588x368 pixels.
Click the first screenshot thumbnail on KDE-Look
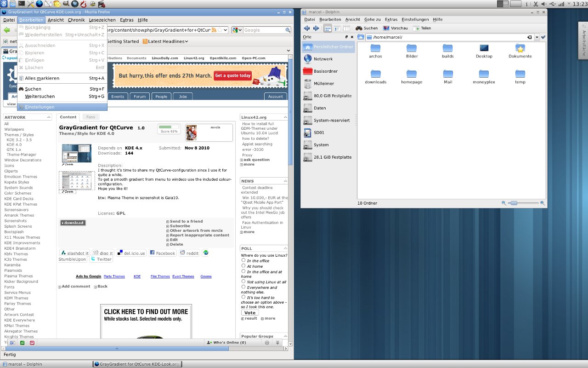pyautogui.click(x=77, y=153)
